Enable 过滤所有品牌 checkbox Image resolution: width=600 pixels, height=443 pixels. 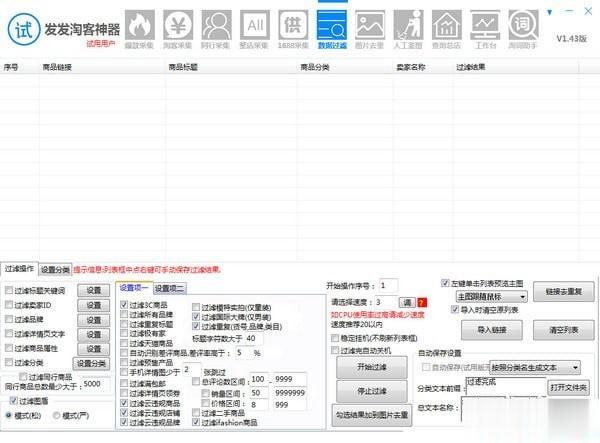124,314
